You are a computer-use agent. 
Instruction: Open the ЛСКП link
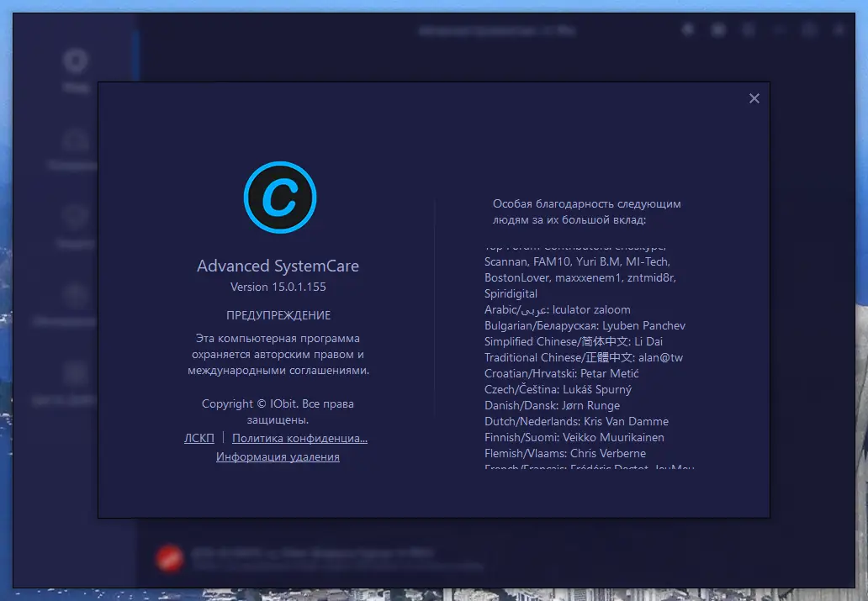coord(198,438)
